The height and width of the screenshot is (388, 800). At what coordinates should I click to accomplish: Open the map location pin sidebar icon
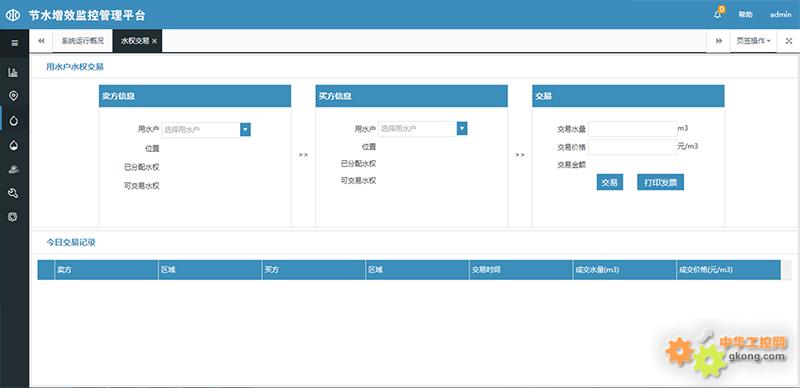14,96
